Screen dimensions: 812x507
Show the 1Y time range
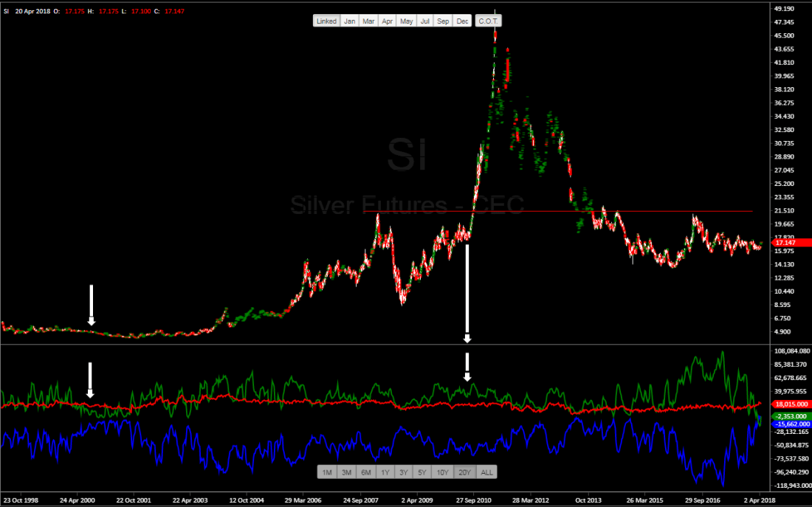pyautogui.click(x=384, y=472)
